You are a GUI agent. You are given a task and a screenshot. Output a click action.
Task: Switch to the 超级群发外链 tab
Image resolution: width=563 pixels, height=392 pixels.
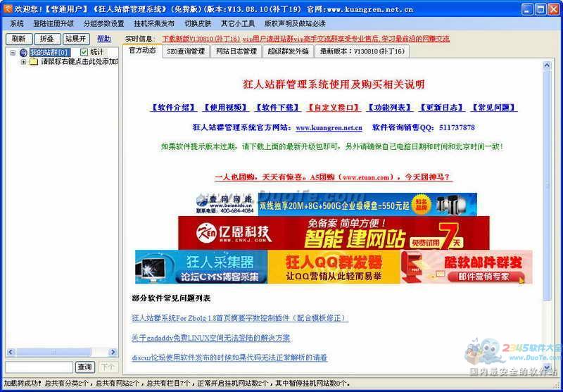(288, 51)
